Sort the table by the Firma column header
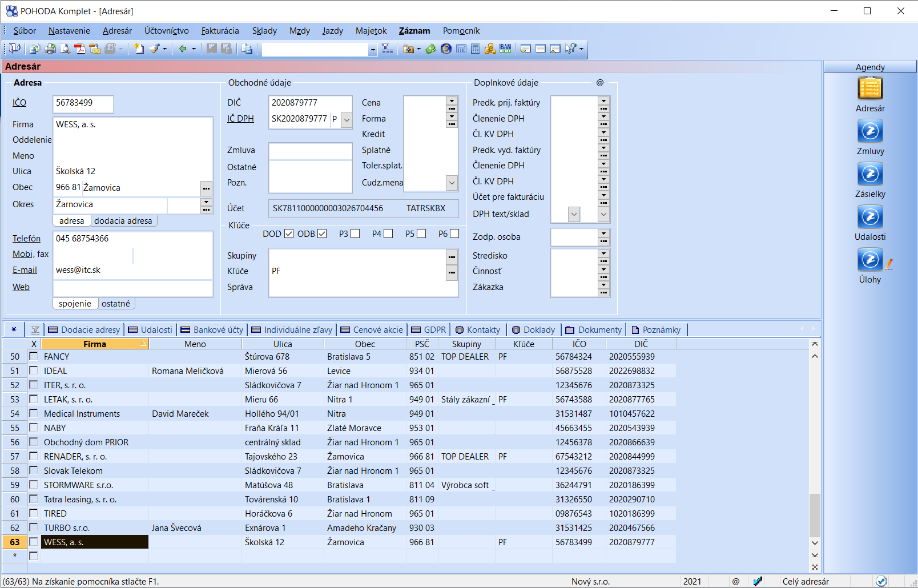Viewport: 918px width, 588px height. click(x=95, y=344)
